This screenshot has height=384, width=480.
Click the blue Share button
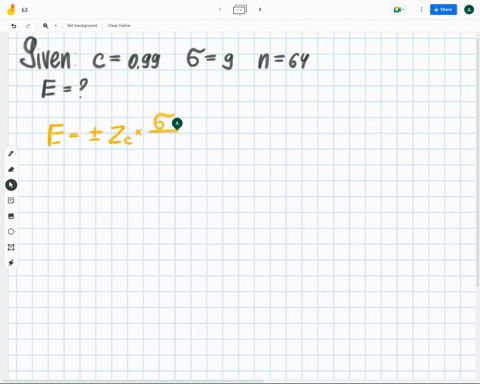click(x=443, y=10)
